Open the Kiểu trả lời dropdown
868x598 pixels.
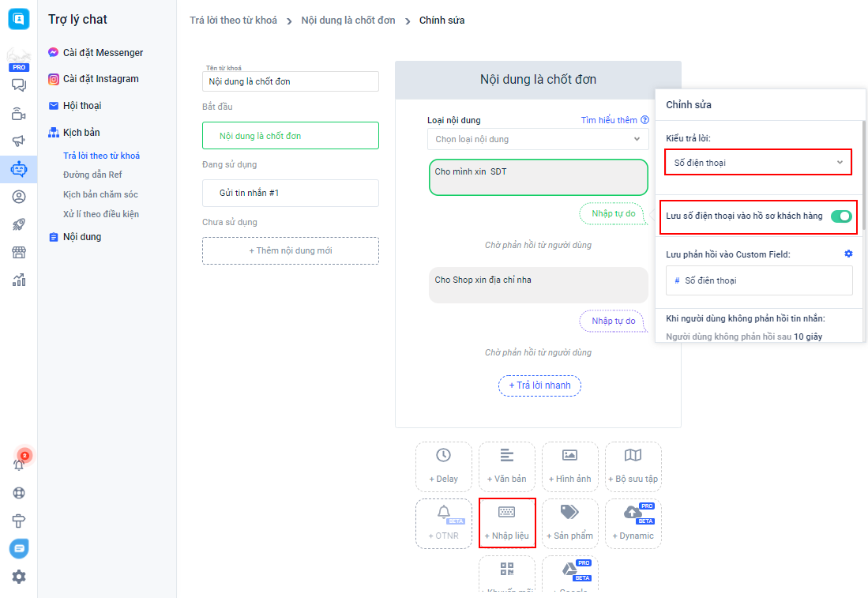tap(758, 163)
